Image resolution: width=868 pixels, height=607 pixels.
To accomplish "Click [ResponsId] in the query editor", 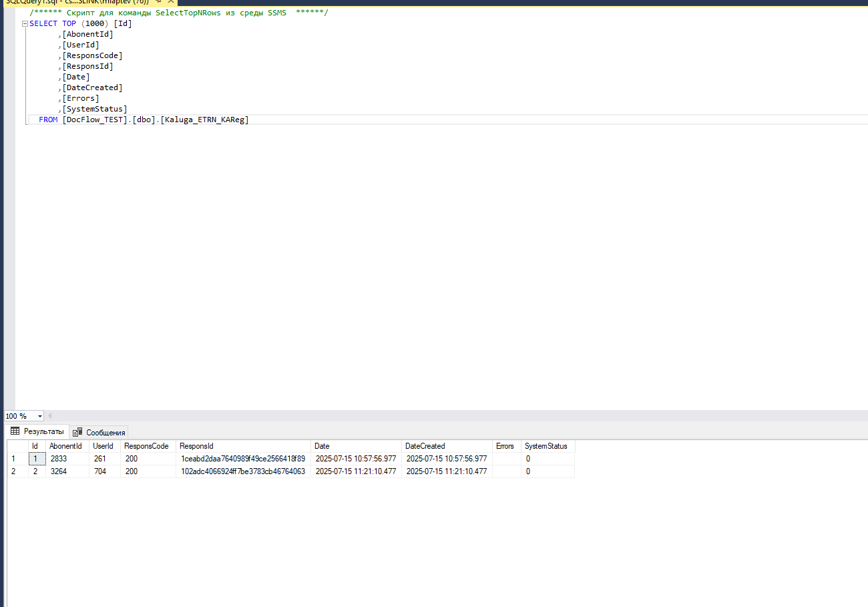I will [x=87, y=66].
